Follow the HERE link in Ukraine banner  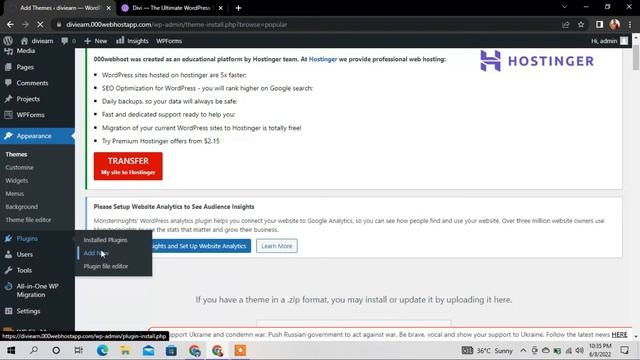coord(619,335)
